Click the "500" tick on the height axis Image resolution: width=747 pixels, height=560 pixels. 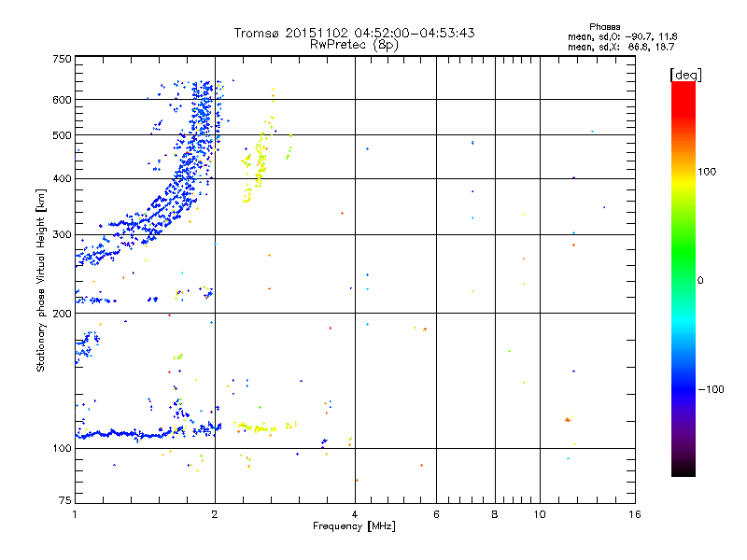coord(62,135)
